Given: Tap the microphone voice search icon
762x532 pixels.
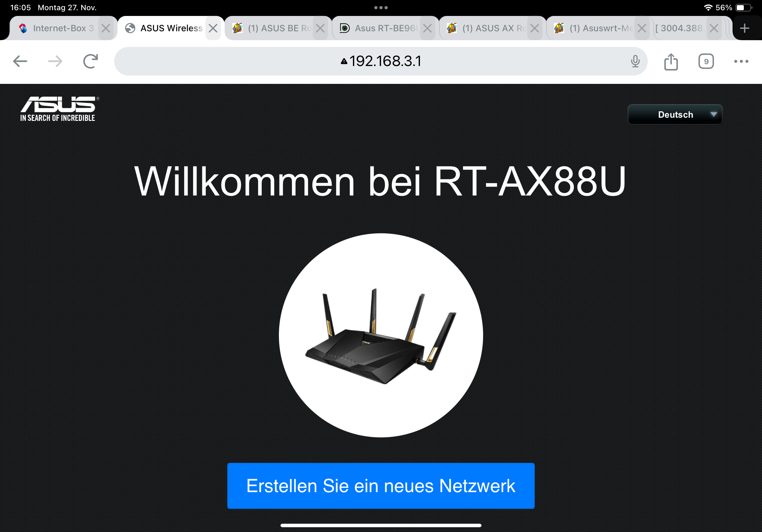Looking at the screenshot, I should pos(635,61).
